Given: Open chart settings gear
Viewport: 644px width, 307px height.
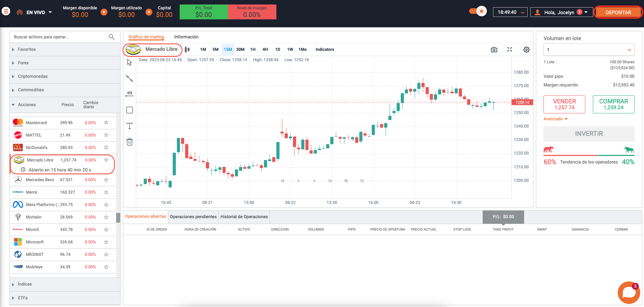Looking at the screenshot, I should point(527,50).
